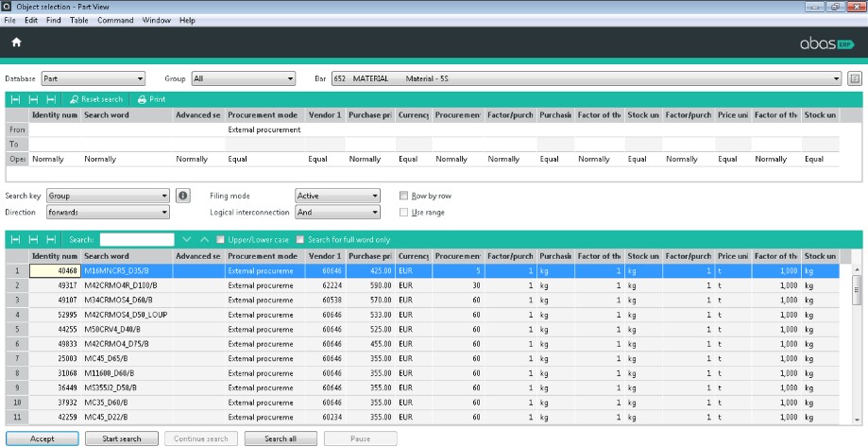Click the application icon in title bar

tap(8, 7)
